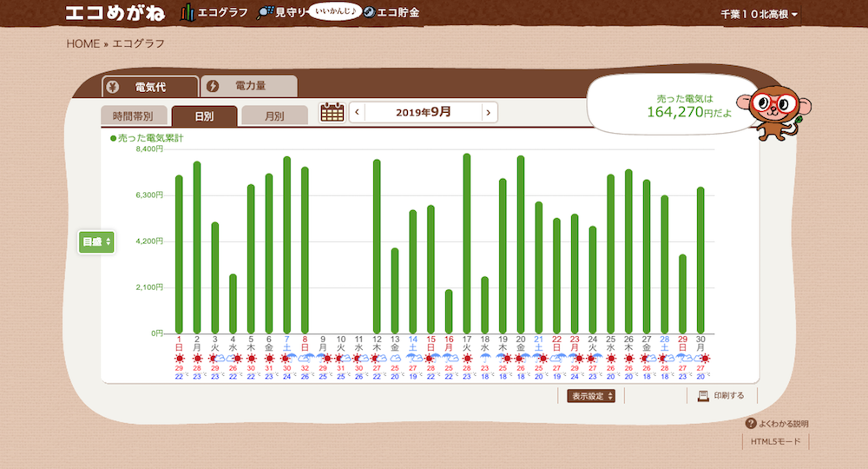
Task: Click the 2,100円 axis label
Action: 149,287
